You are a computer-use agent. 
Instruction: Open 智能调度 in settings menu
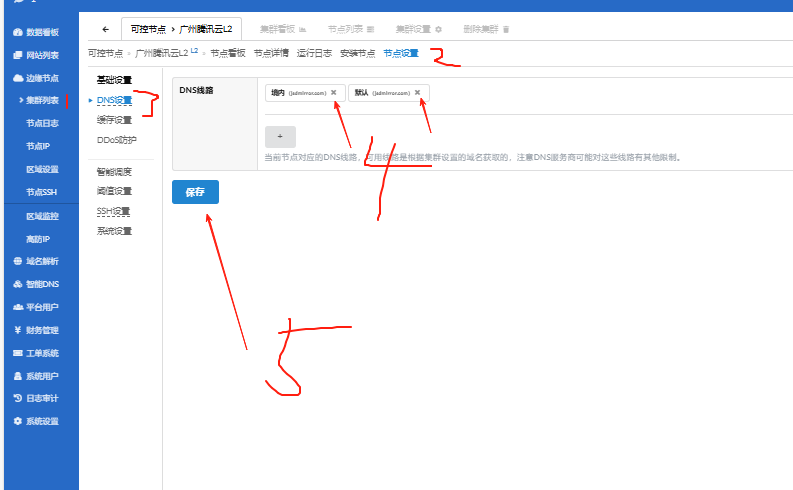114,172
